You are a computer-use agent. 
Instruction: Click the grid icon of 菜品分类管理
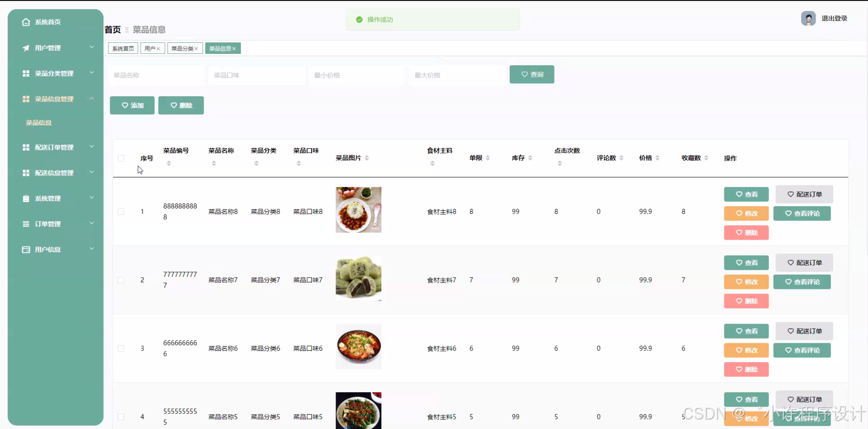coord(26,73)
